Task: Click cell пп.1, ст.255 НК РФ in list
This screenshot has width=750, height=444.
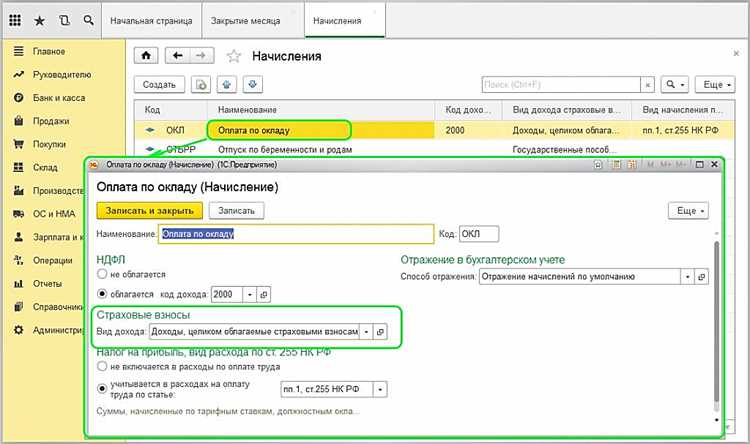Action: 681,130
